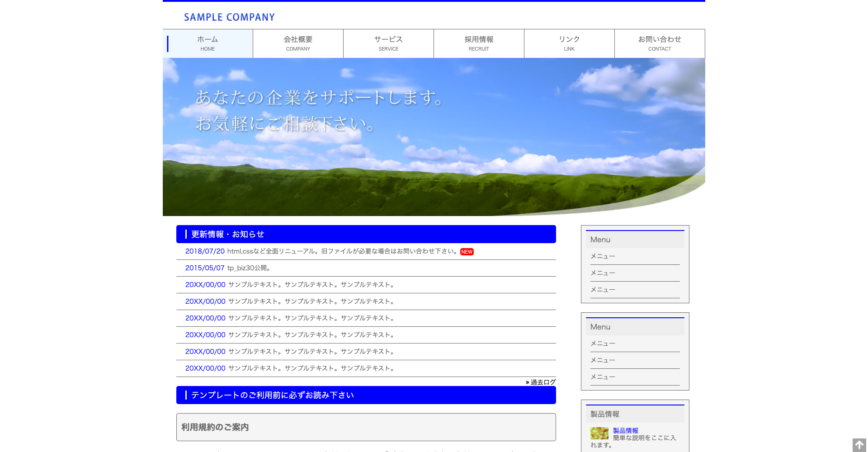Click the SAMPLE COMPANY logo

tap(229, 17)
